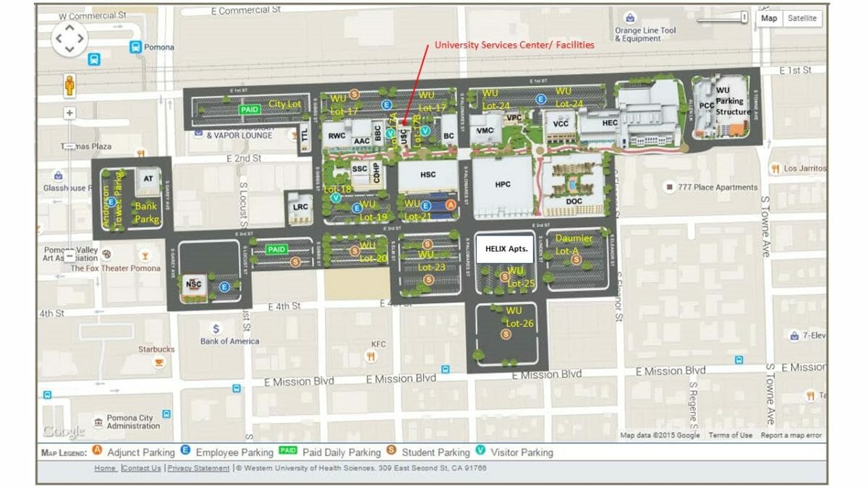Open the 777 Place Apartments marker
The width and height of the screenshot is (868, 488).
click(670, 187)
